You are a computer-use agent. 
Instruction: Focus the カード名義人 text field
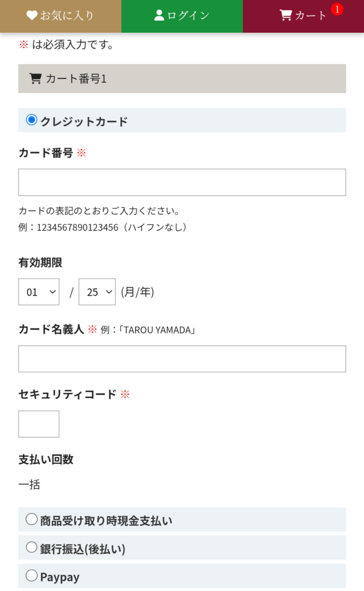[182, 359]
